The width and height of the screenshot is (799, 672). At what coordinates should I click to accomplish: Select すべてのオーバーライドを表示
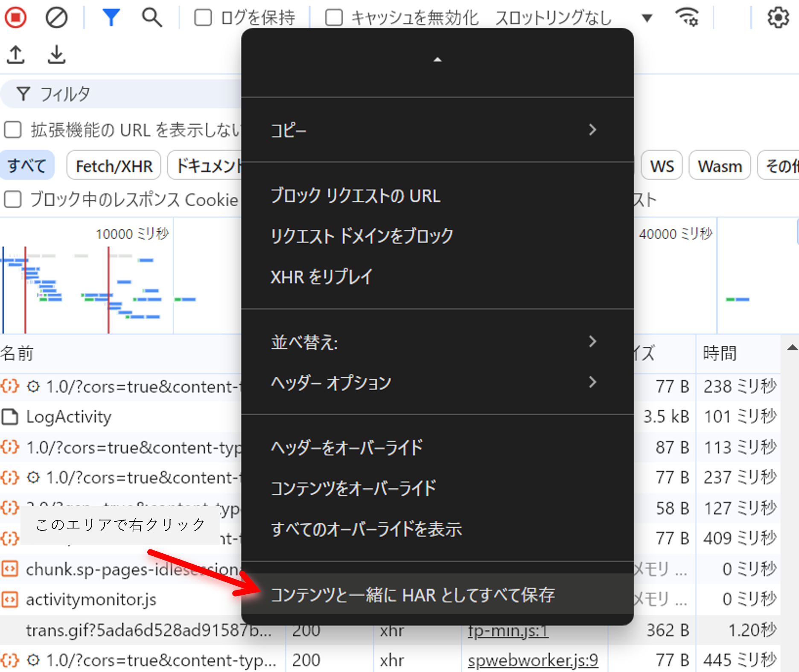coord(437,529)
